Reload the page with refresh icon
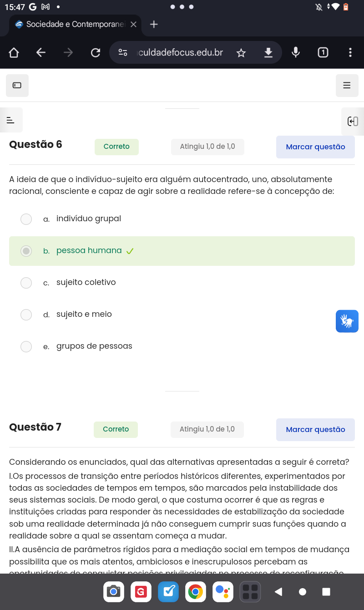The height and width of the screenshot is (610, 364). pyautogui.click(x=96, y=53)
